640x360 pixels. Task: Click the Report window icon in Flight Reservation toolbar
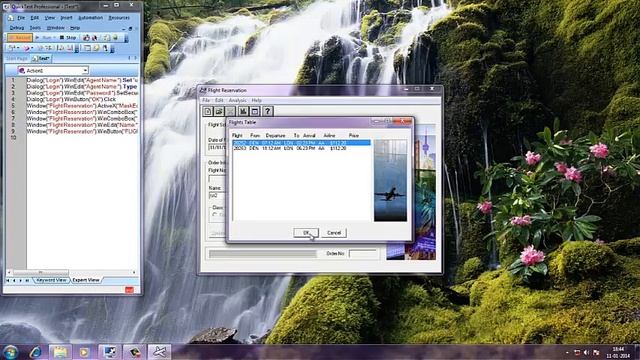(255, 111)
